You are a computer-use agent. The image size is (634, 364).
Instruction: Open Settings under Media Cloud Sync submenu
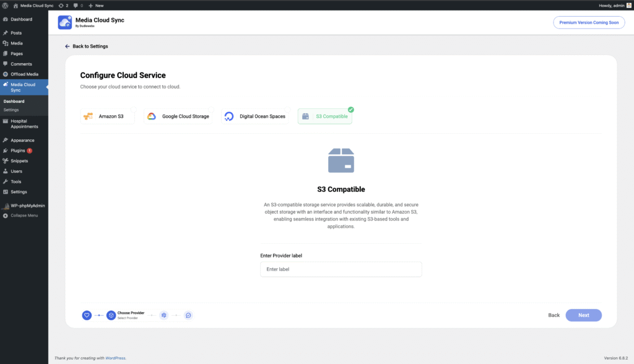point(11,110)
